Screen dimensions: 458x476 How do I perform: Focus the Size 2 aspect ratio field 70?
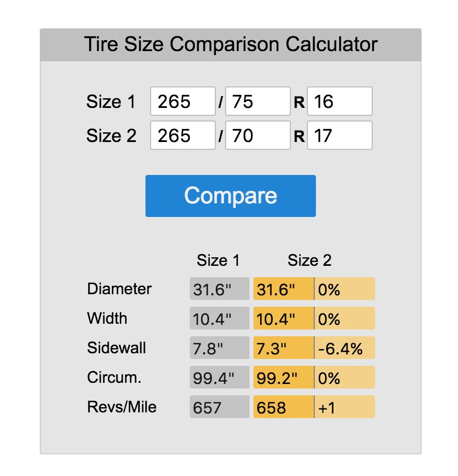(x=258, y=135)
